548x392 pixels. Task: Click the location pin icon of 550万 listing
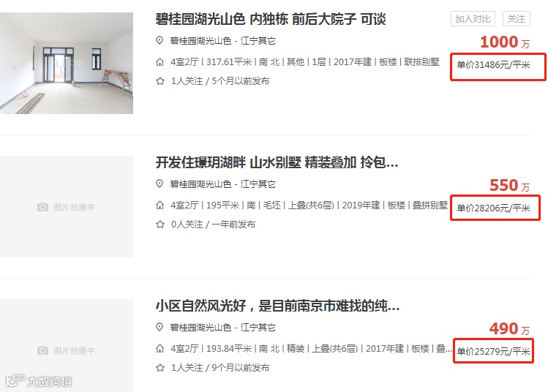(159, 184)
